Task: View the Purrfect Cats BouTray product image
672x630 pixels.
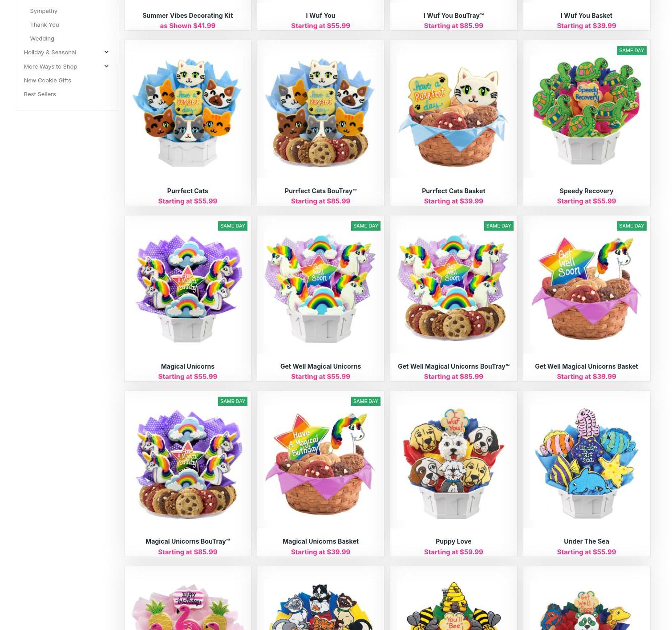Action: [320, 111]
